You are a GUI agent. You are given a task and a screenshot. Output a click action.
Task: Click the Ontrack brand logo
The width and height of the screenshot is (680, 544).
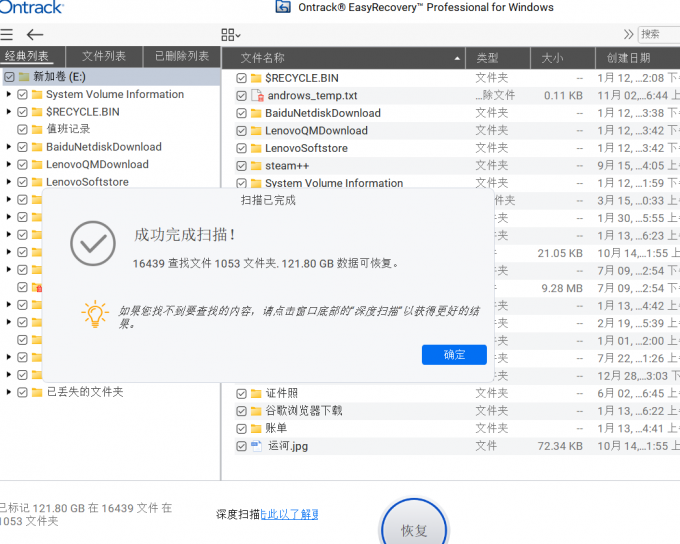(31, 7)
